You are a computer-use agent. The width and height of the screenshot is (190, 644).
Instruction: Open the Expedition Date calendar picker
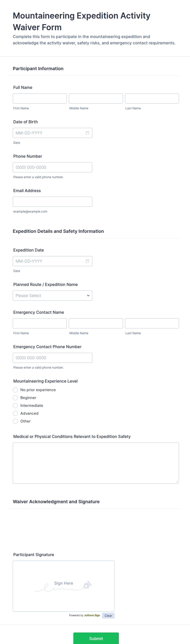pyautogui.click(x=87, y=261)
